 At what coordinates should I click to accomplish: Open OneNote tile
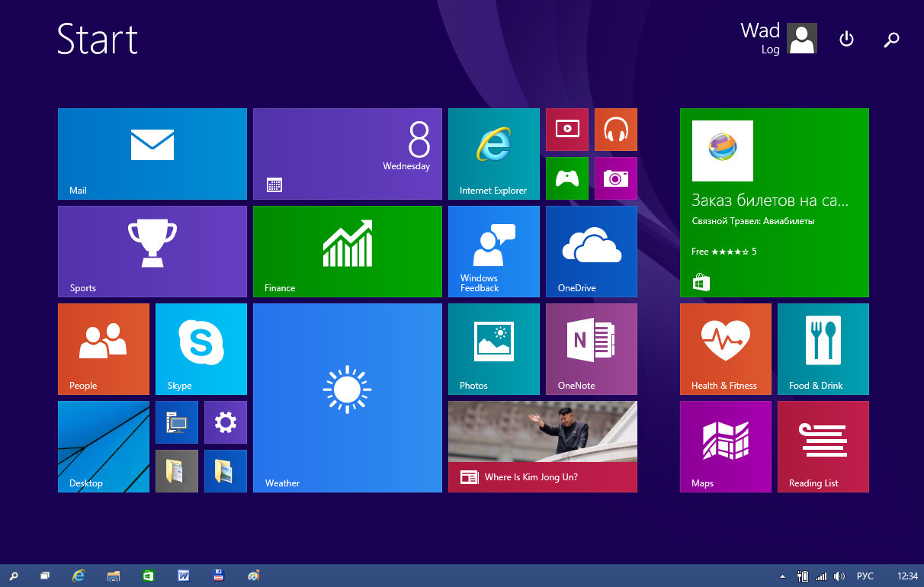tap(591, 348)
